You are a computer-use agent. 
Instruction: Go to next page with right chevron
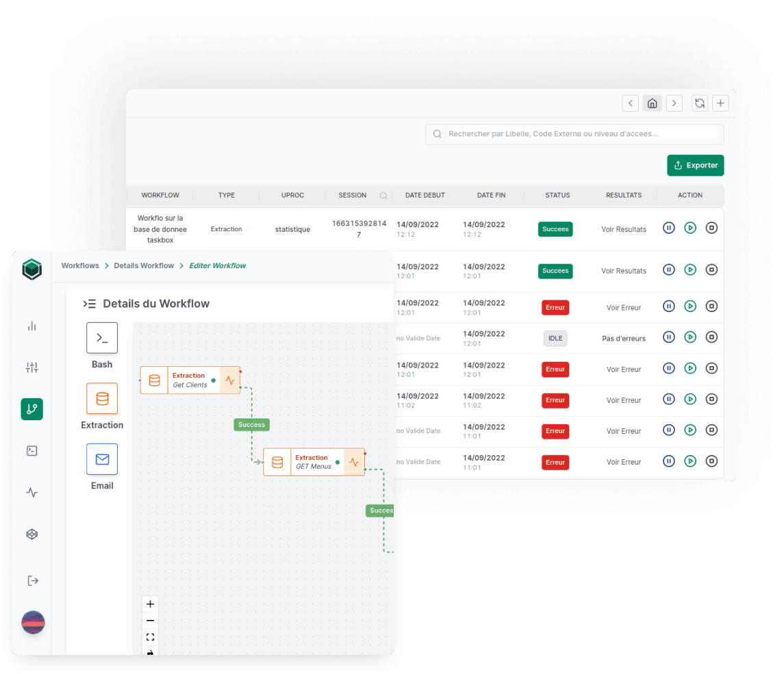[674, 103]
